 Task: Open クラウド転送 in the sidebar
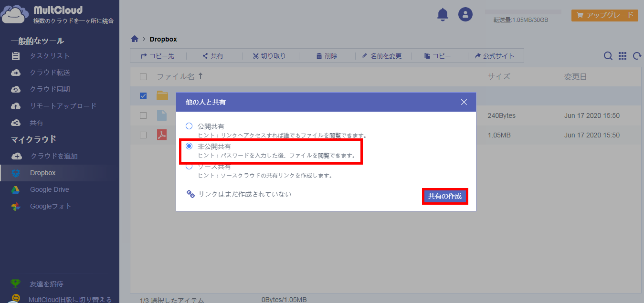[50, 73]
